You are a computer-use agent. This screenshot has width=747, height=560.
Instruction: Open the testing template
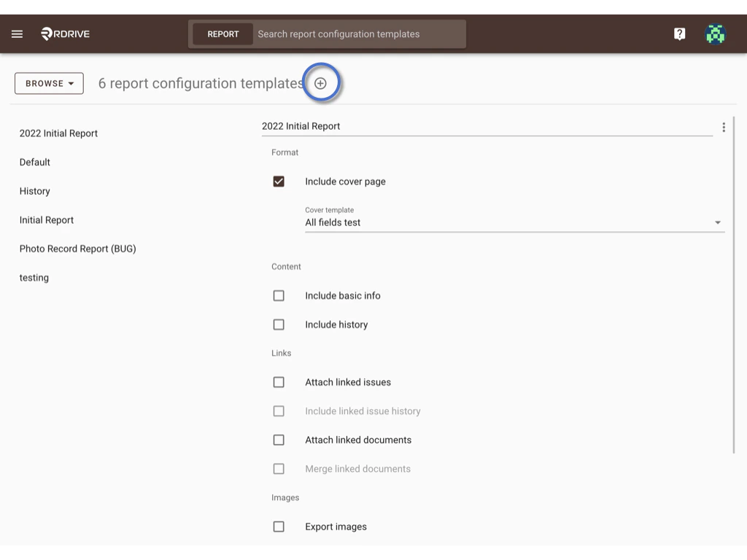[x=34, y=278]
